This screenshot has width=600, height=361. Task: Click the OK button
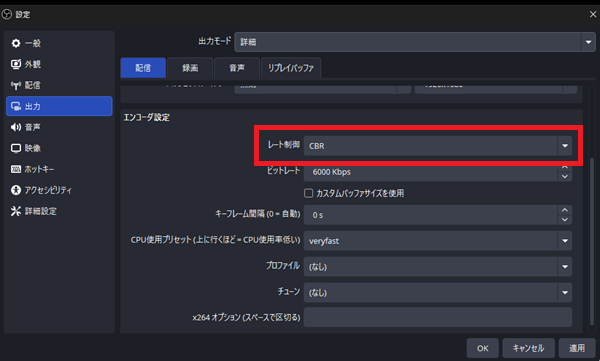(x=483, y=348)
